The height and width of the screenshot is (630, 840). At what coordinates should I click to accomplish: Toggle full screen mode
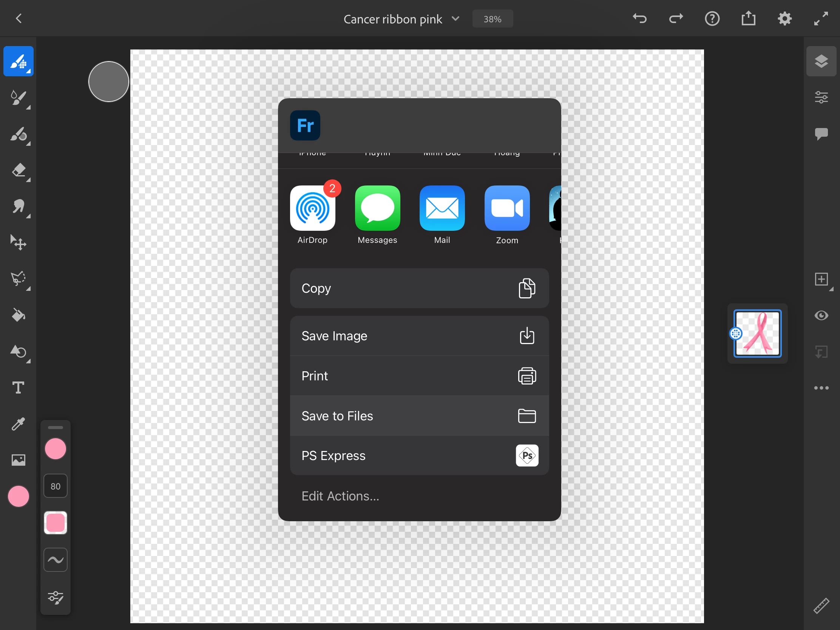(x=821, y=19)
